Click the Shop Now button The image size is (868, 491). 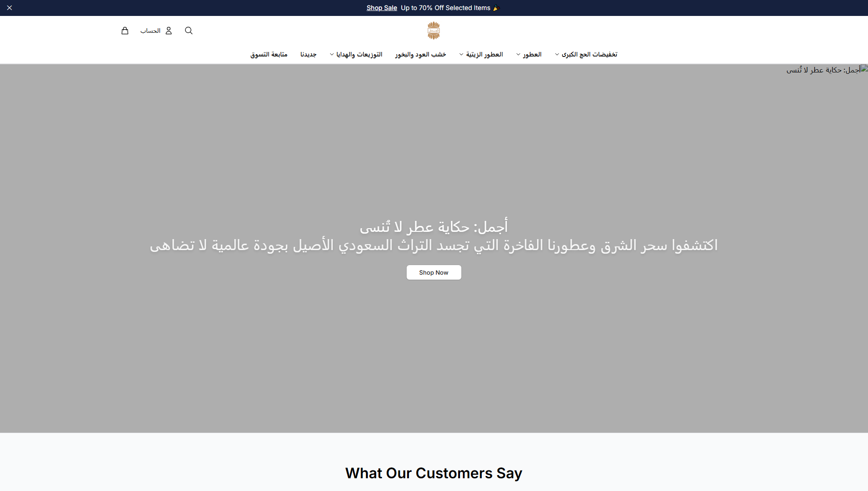(x=434, y=272)
